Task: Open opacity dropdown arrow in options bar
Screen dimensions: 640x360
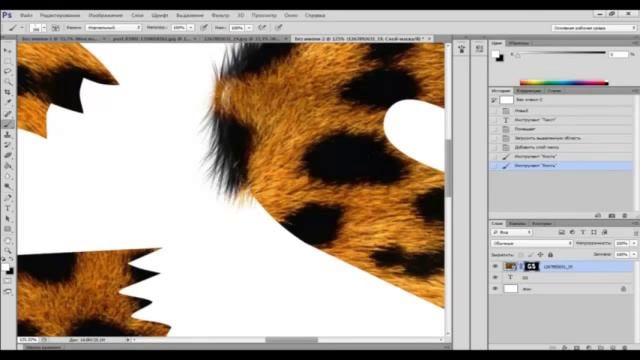Action: click(191, 28)
